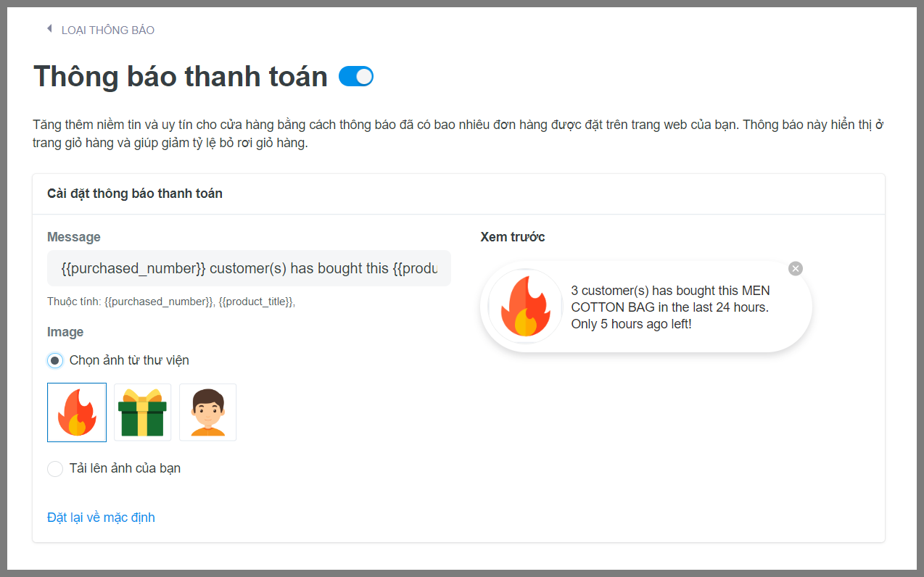Click the description paragraph under the title
Viewport: 924px width, 577px height.
[458, 133]
